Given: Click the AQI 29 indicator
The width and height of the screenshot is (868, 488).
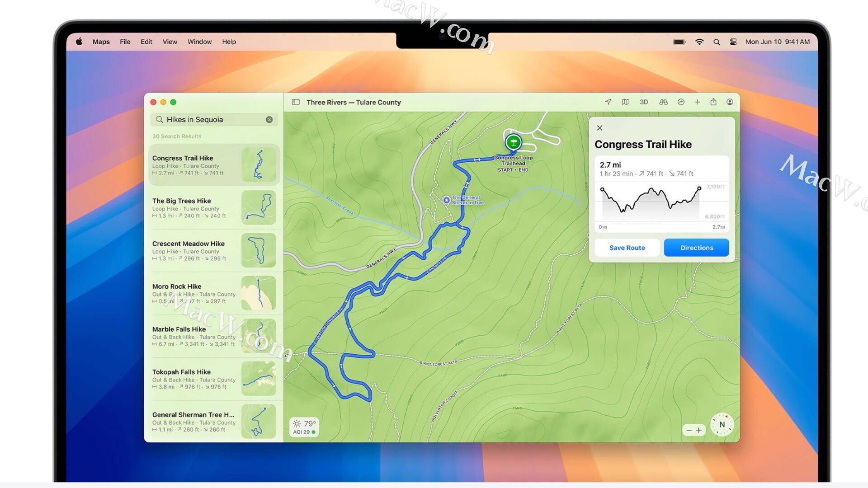Looking at the screenshot, I should (304, 432).
